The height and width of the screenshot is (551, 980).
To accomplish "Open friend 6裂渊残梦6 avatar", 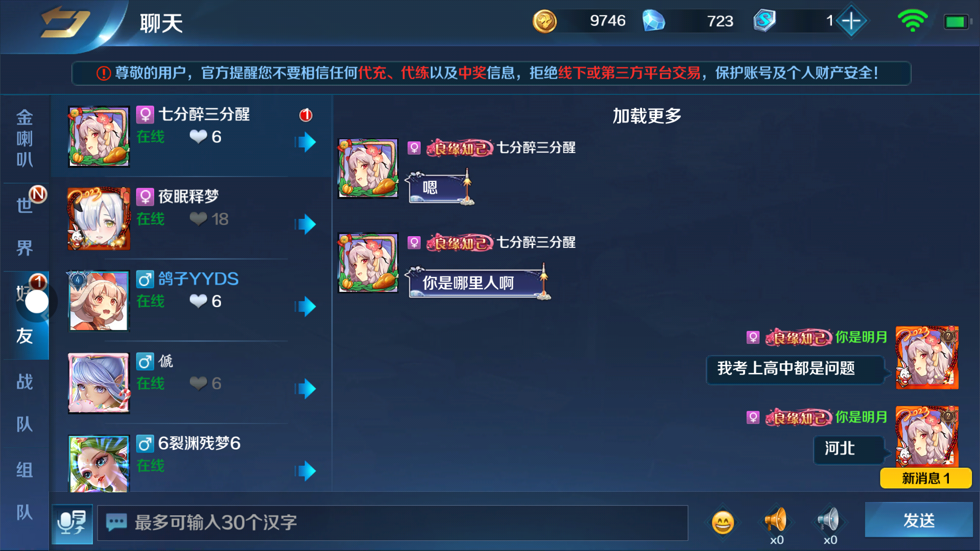I will 99,463.
